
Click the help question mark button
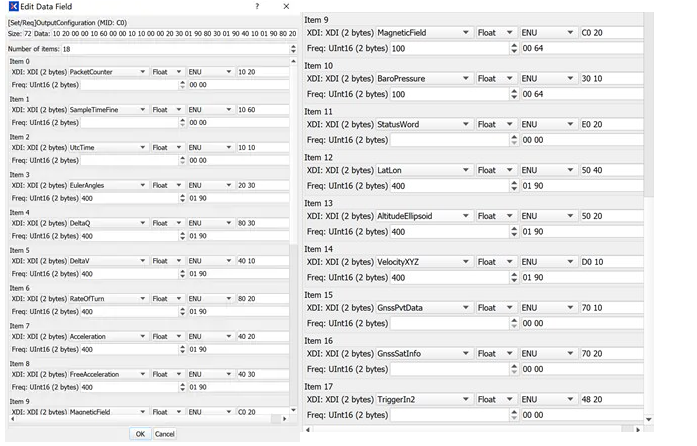(x=257, y=8)
